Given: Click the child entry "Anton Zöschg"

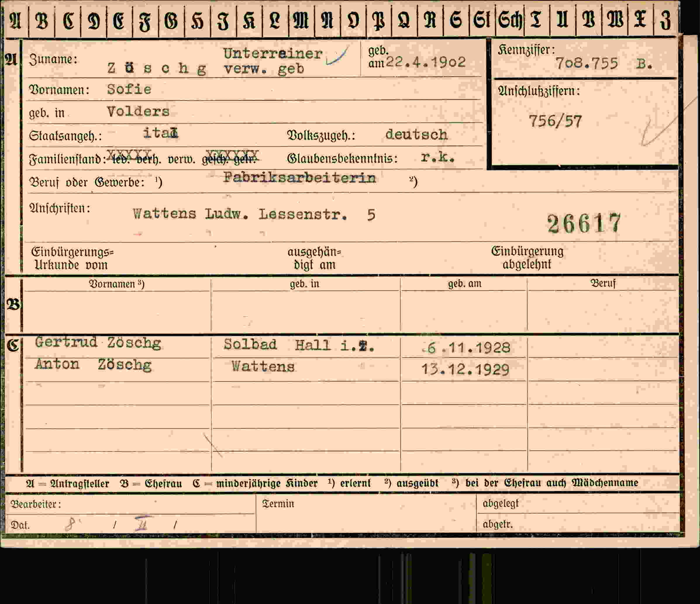Looking at the screenshot, I should pyautogui.click(x=93, y=365).
